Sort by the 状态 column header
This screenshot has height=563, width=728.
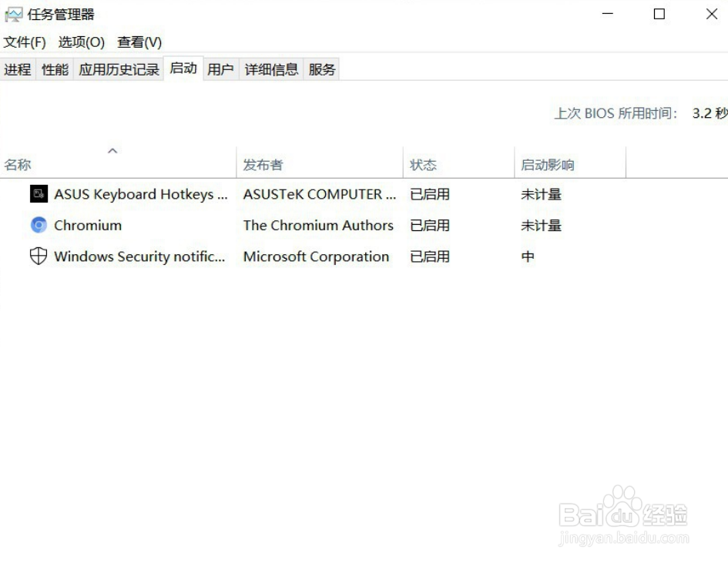pyautogui.click(x=458, y=162)
